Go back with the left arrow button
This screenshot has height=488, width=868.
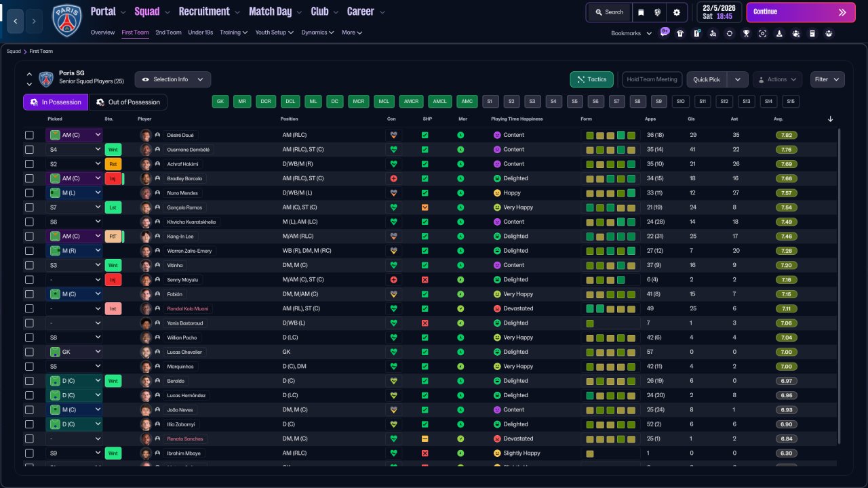pos(16,21)
